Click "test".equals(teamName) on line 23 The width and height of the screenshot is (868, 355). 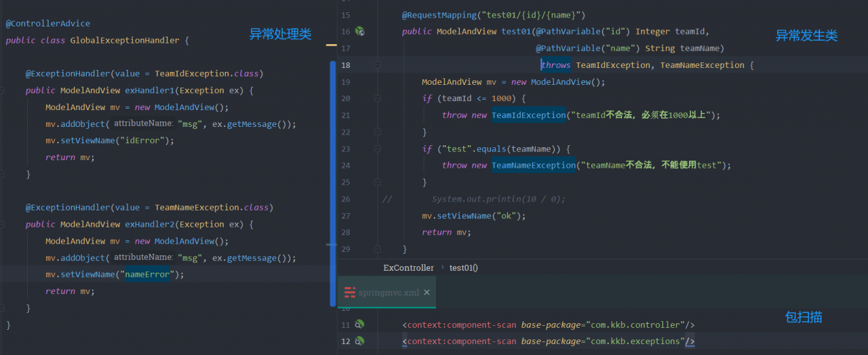coord(501,149)
